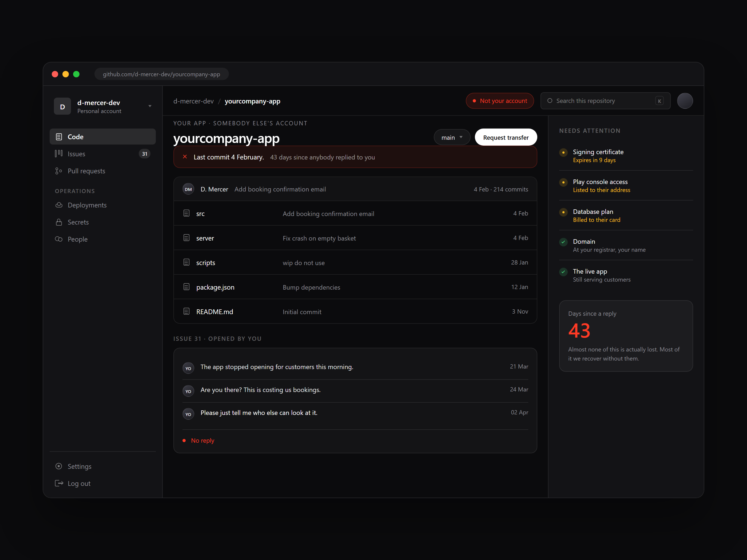Image resolution: width=747 pixels, height=560 pixels.
Task: Open the Code section
Action: (x=103, y=137)
